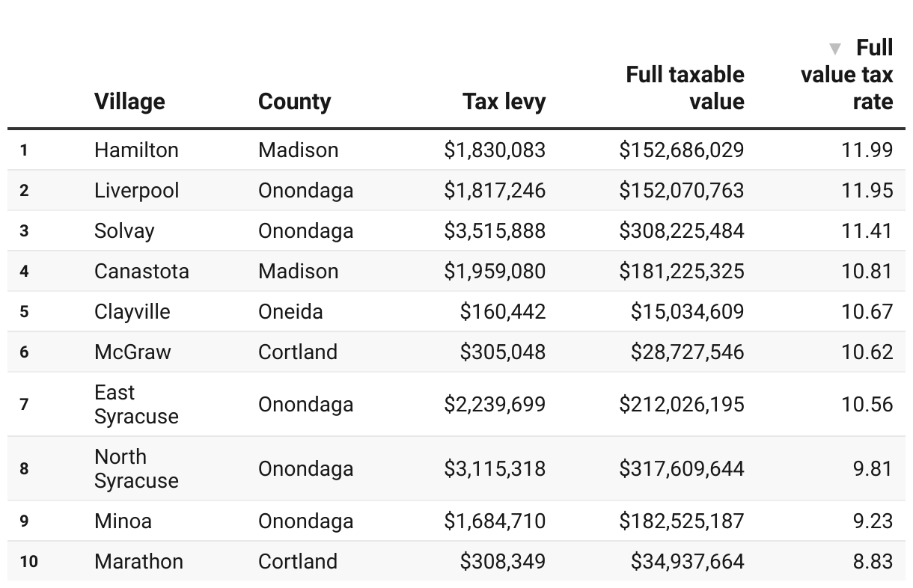Sort table by Tax levy header

(x=504, y=102)
